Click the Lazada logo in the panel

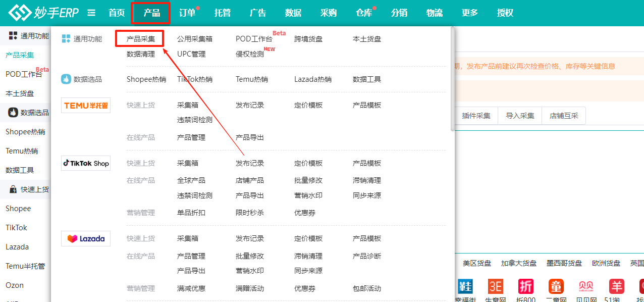click(86, 238)
